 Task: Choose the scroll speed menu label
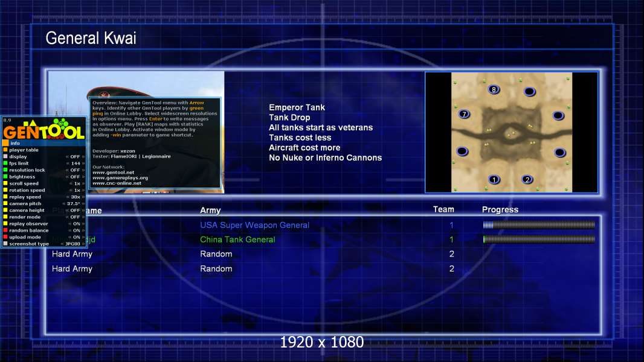click(24, 183)
